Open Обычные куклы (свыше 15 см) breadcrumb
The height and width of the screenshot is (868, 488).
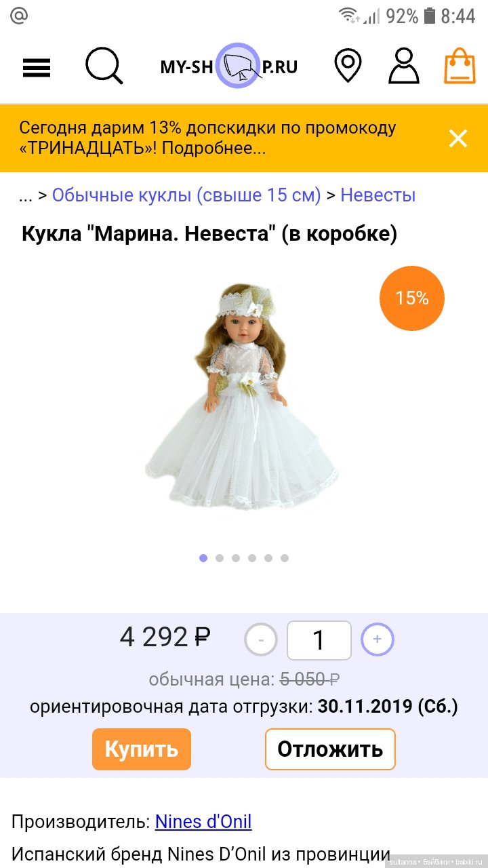tap(186, 195)
